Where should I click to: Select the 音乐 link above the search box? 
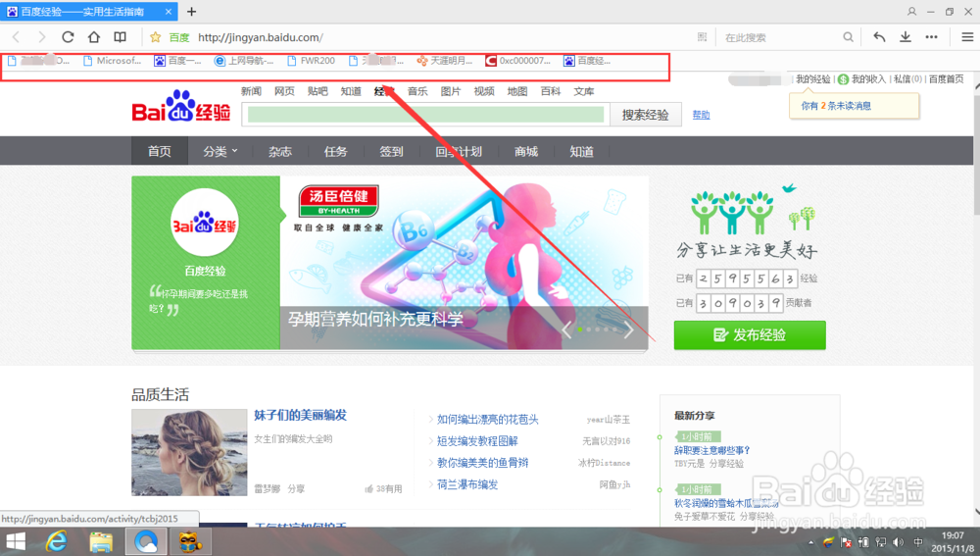(x=417, y=91)
